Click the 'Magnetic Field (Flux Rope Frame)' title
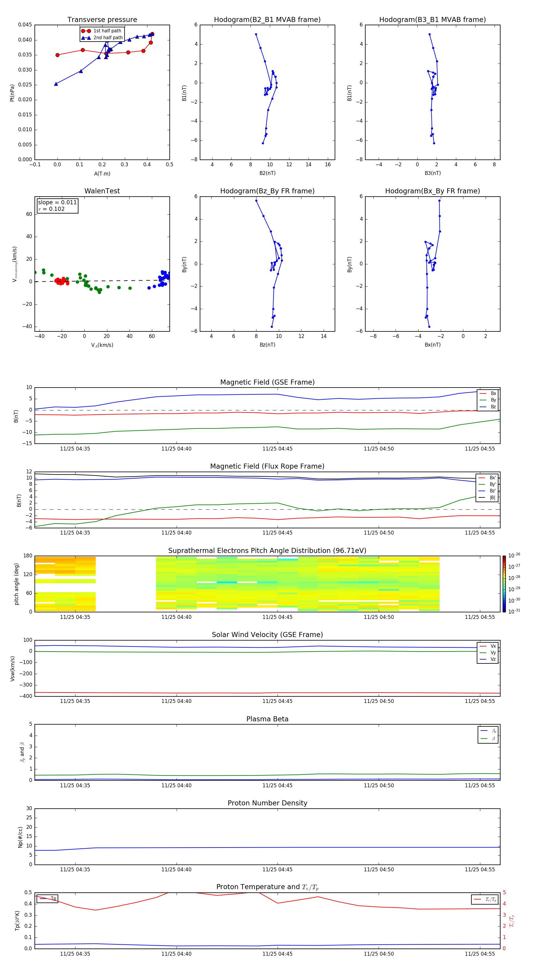This screenshot has width=535, height=980. point(267,467)
